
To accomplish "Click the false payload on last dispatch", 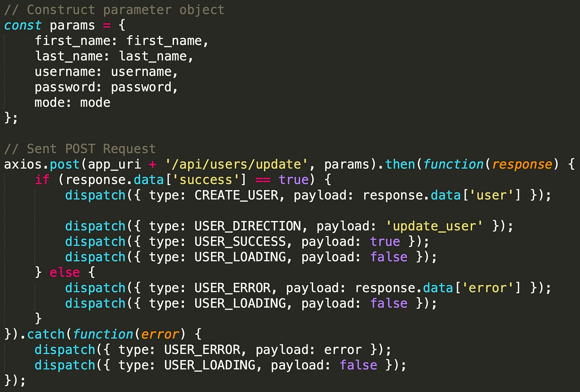I will [358, 365].
